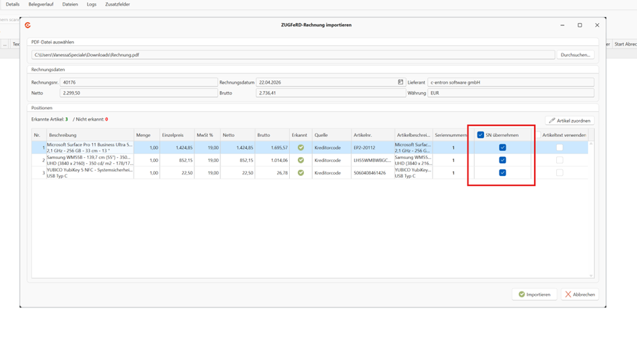Screen dimensions: 637x364
Task: Sort by MwSt % column header
Action: (x=207, y=135)
